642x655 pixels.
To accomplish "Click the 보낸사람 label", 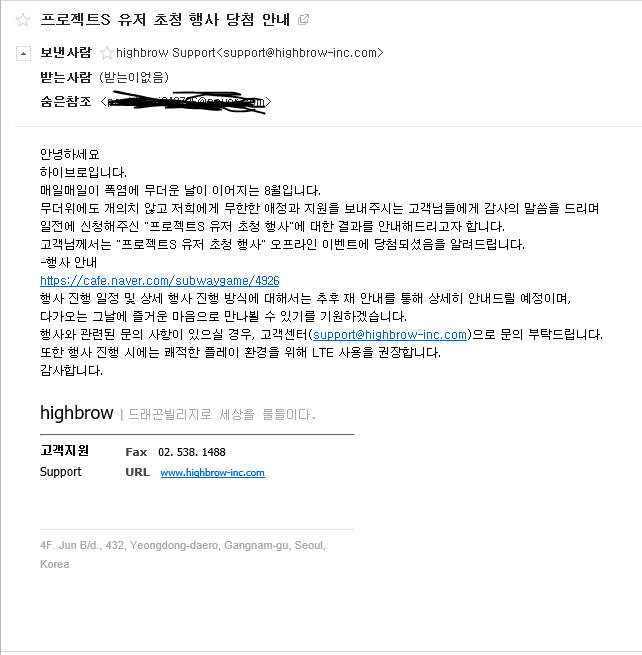I will (66, 53).
